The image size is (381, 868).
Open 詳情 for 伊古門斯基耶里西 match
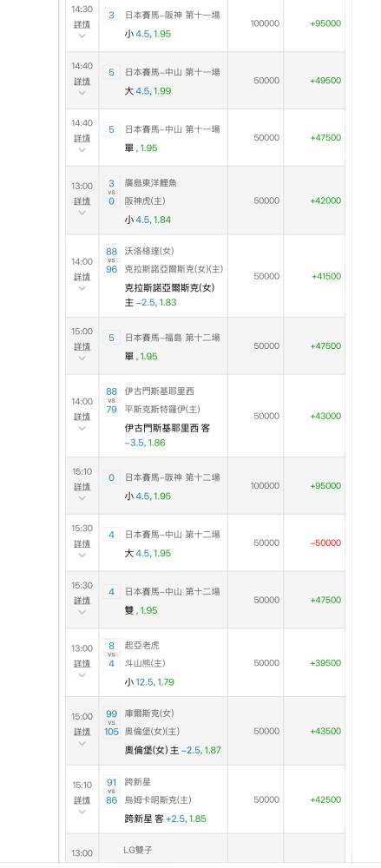82,417
